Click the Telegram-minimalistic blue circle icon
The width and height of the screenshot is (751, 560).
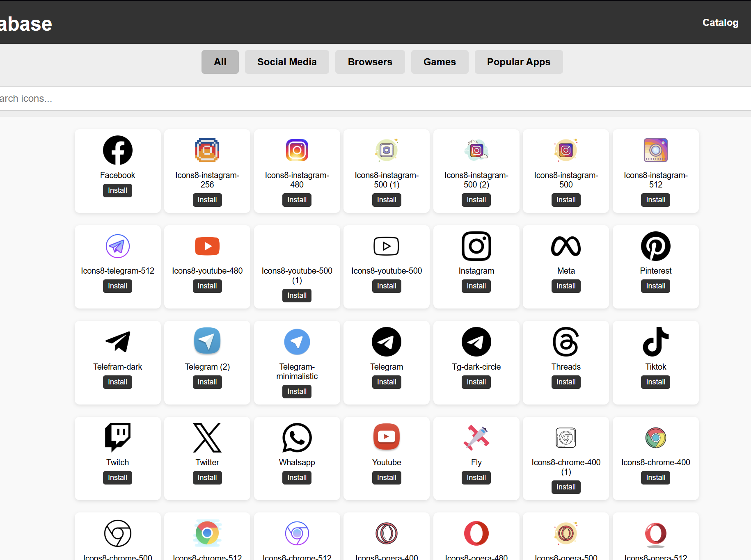click(x=297, y=342)
